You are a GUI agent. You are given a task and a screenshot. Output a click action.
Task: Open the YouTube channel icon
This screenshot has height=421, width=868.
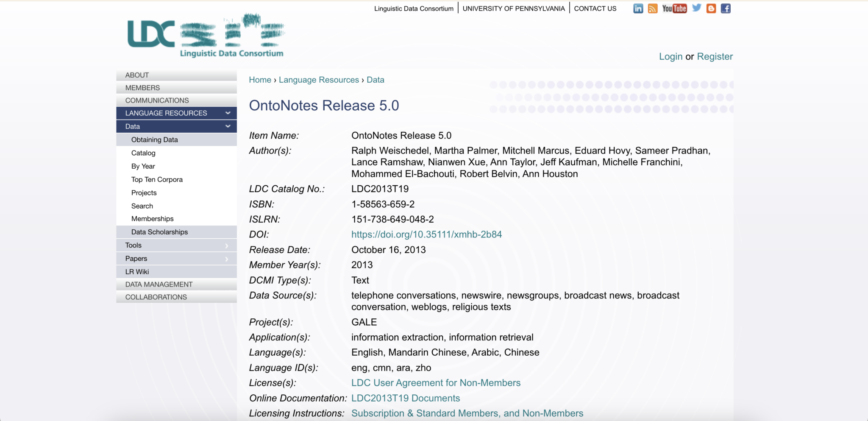coord(674,8)
